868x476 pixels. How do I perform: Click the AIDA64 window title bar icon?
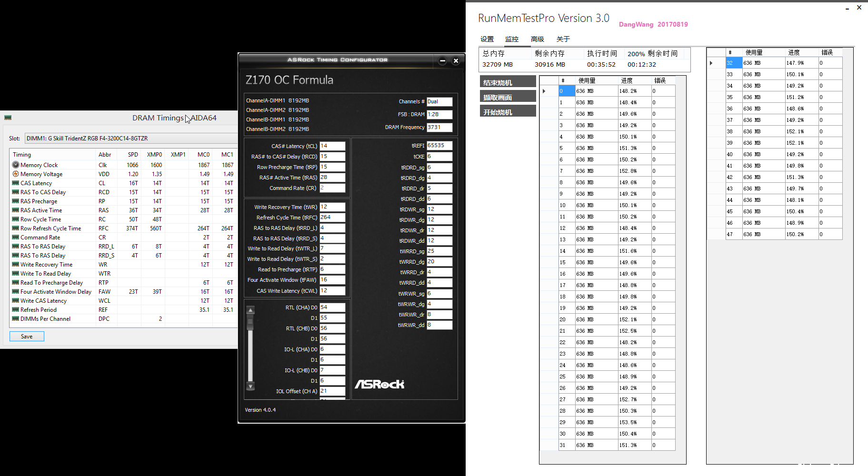pyautogui.click(x=8, y=118)
